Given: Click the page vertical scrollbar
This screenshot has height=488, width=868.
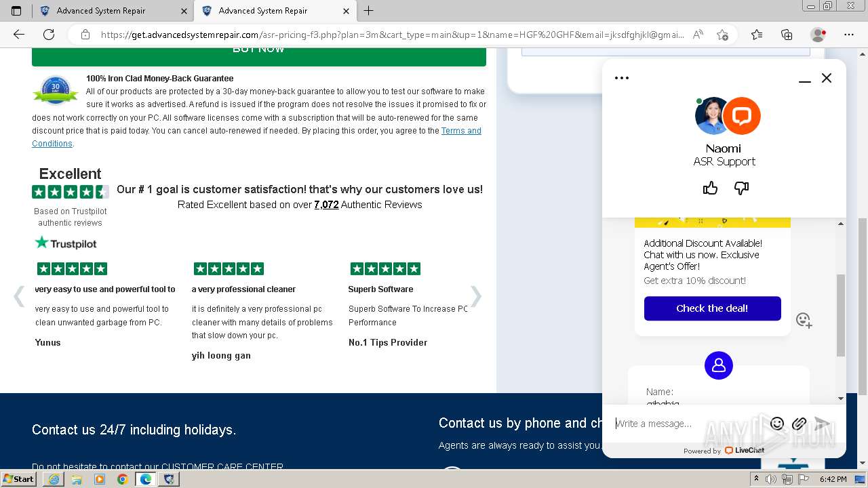Looking at the screenshot, I should (863, 305).
